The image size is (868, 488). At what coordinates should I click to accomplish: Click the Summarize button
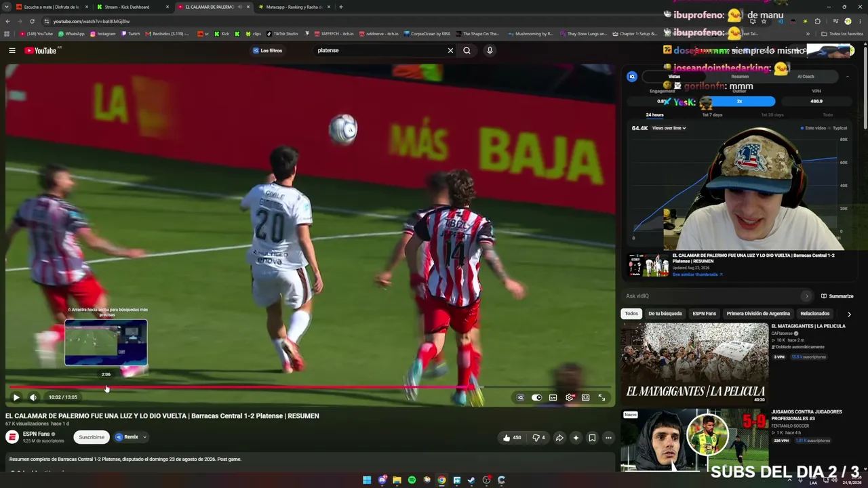[x=837, y=296]
